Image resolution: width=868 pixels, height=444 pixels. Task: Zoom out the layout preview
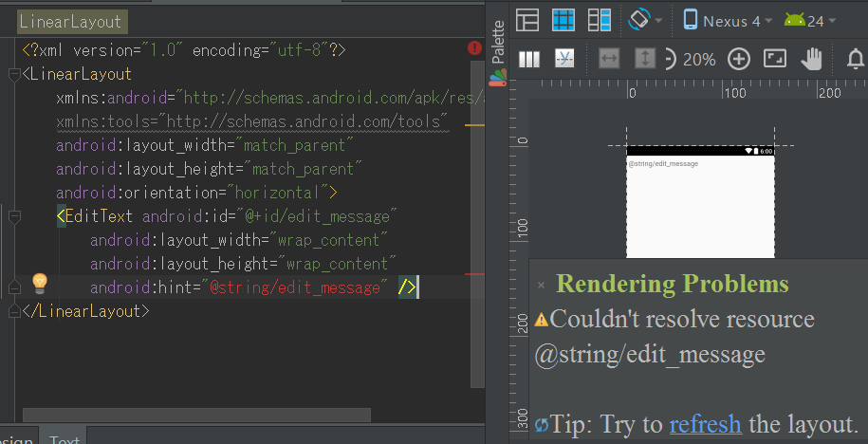click(670, 59)
